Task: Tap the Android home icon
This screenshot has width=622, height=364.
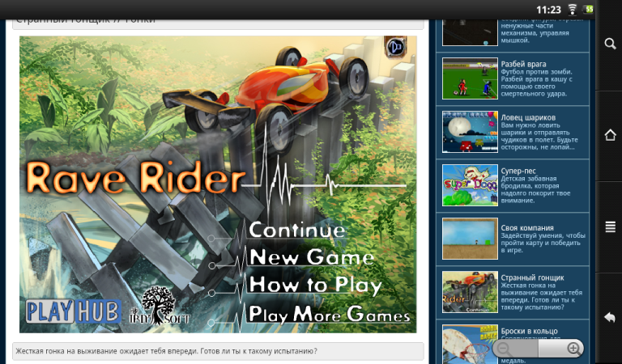Action: tap(610, 135)
